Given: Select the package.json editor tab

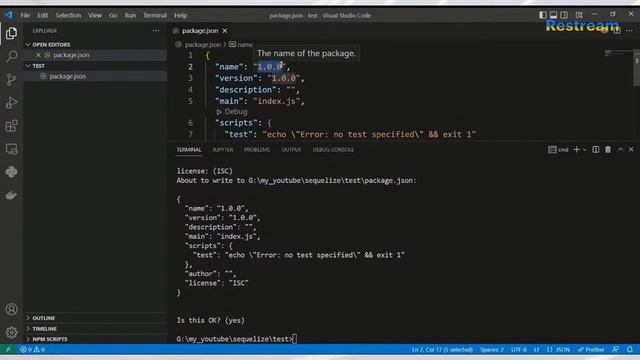Looking at the screenshot, I should pyautogui.click(x=200, y=31).
